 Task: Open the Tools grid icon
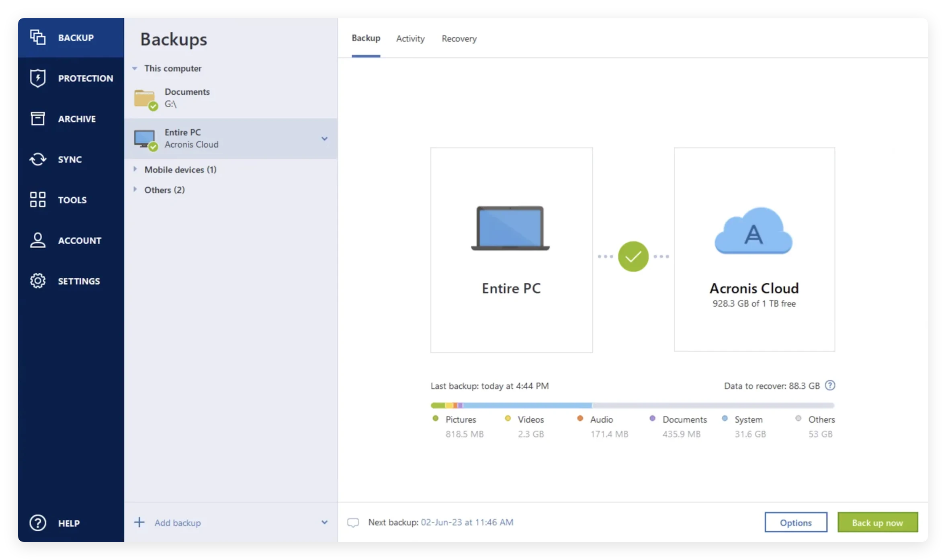(x=37, y=200)
